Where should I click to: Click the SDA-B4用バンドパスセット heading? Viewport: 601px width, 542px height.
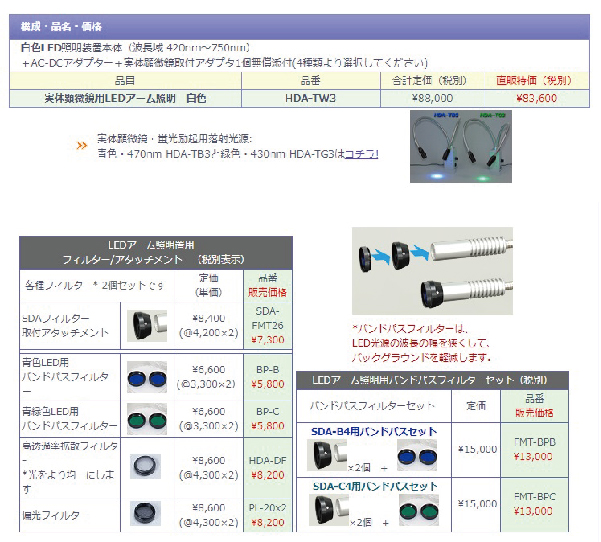coord(375,430)
